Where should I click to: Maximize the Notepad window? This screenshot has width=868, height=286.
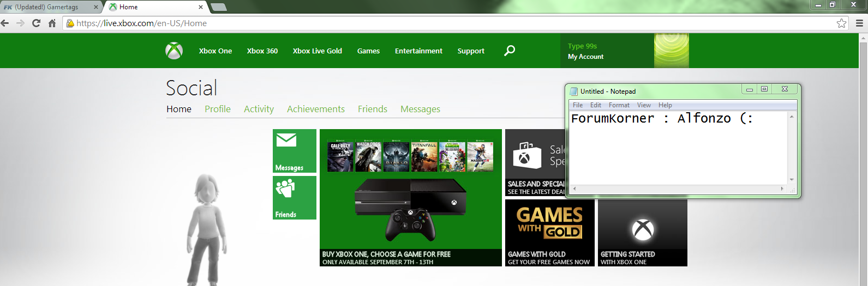764,89
